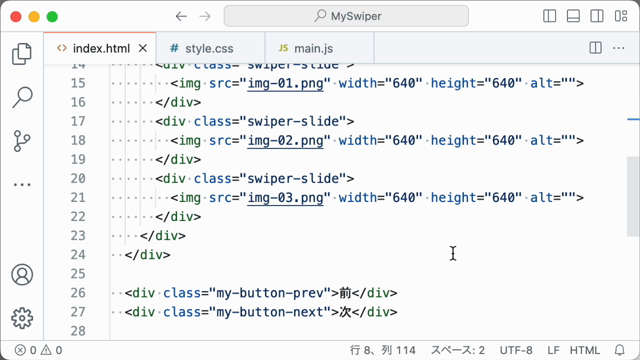Toggle the bottom panel
Viewport: 640px width, 360px height.
click(x=573, y=16)
